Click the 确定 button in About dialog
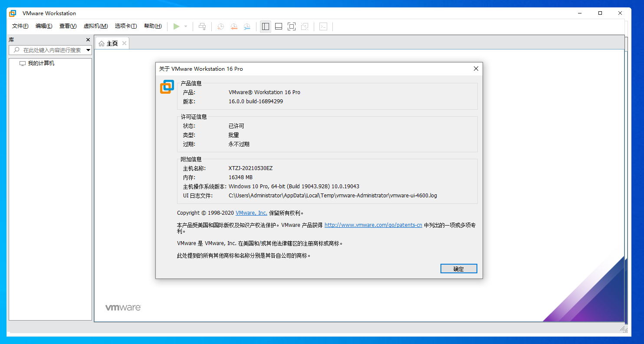Image resolution: width=644 pixels, height=344 pixels. point(459,269)
